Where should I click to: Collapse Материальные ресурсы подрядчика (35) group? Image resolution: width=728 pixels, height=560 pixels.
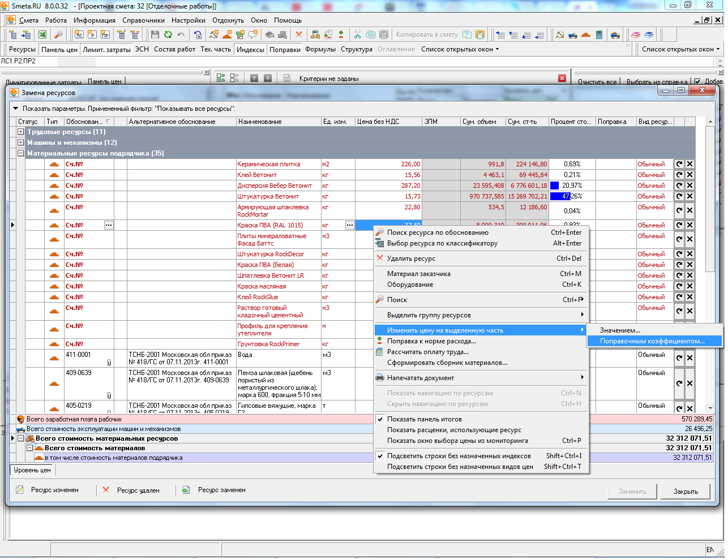pyautogui.click(x=21, y=153)
